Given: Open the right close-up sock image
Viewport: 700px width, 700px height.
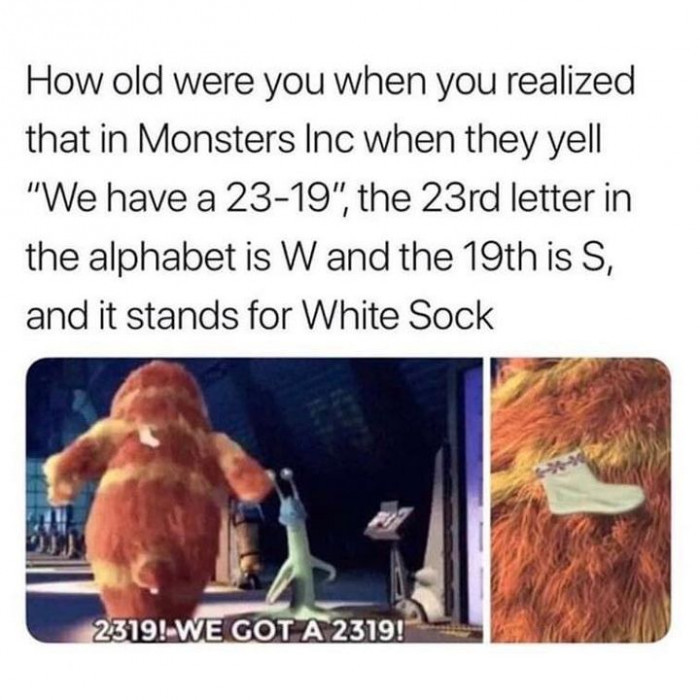Looking at the screenshot, I should click(x=581, y=500).
